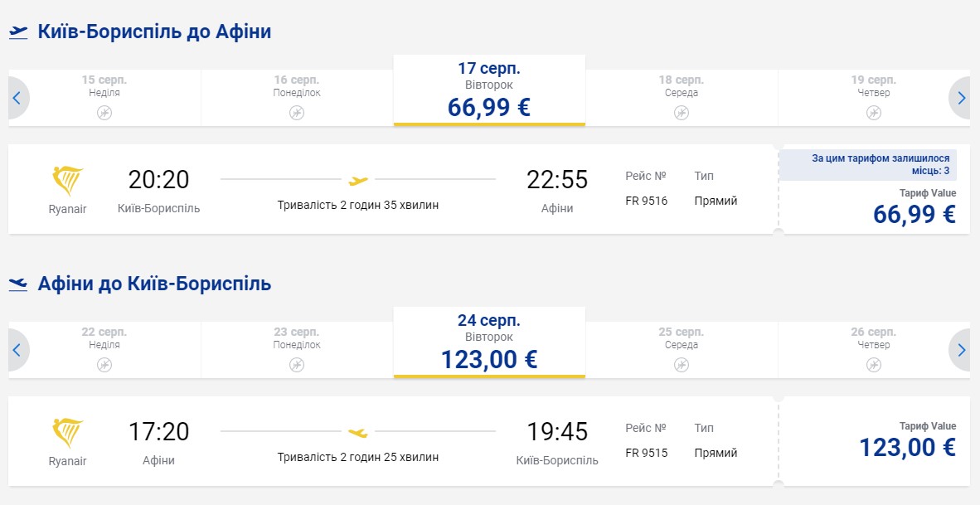
Task: Click no-flight icon under 15 серп.
Action: point(104,113)
